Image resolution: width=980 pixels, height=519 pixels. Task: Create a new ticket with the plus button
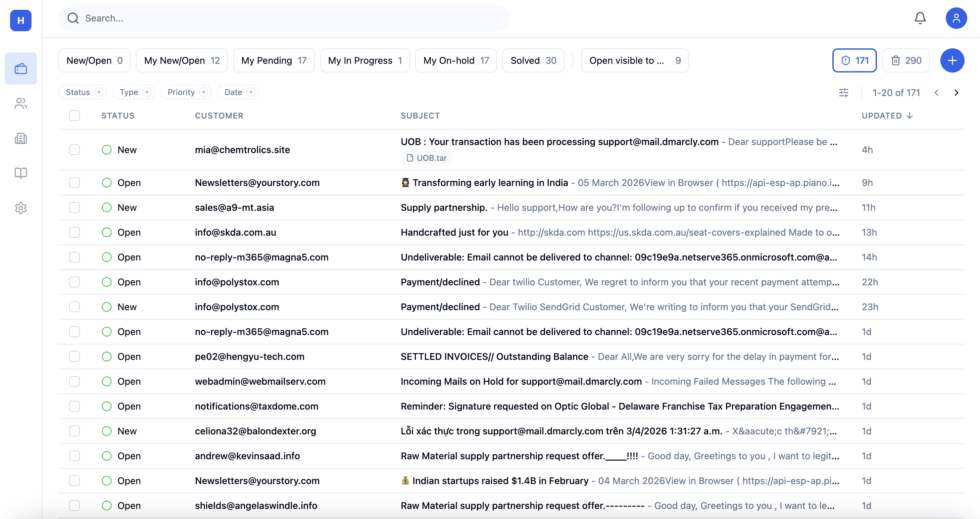click(x=952, y=60)
